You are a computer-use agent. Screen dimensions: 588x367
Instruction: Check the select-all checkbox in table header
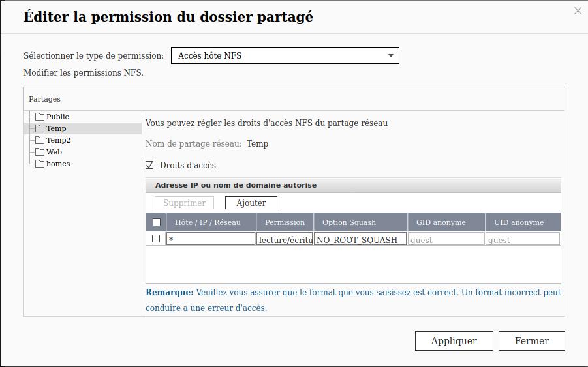point(157,222)
